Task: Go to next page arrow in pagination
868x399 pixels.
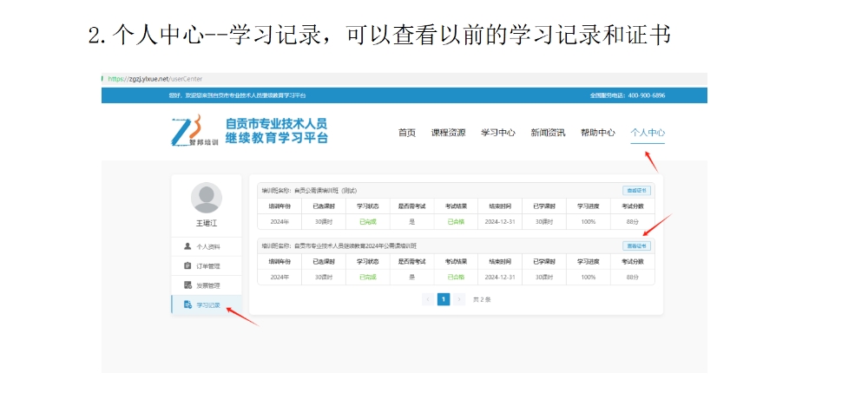Action: [x=459, y=299]
